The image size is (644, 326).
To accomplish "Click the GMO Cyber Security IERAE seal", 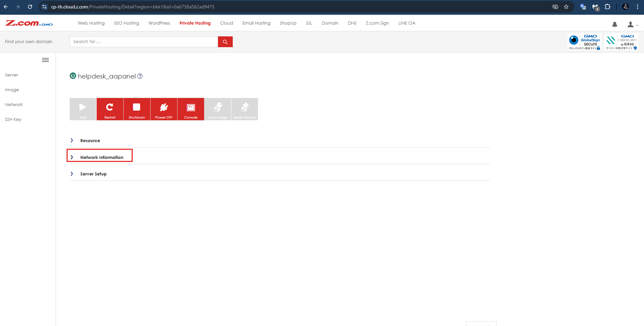I will (621, 42).
